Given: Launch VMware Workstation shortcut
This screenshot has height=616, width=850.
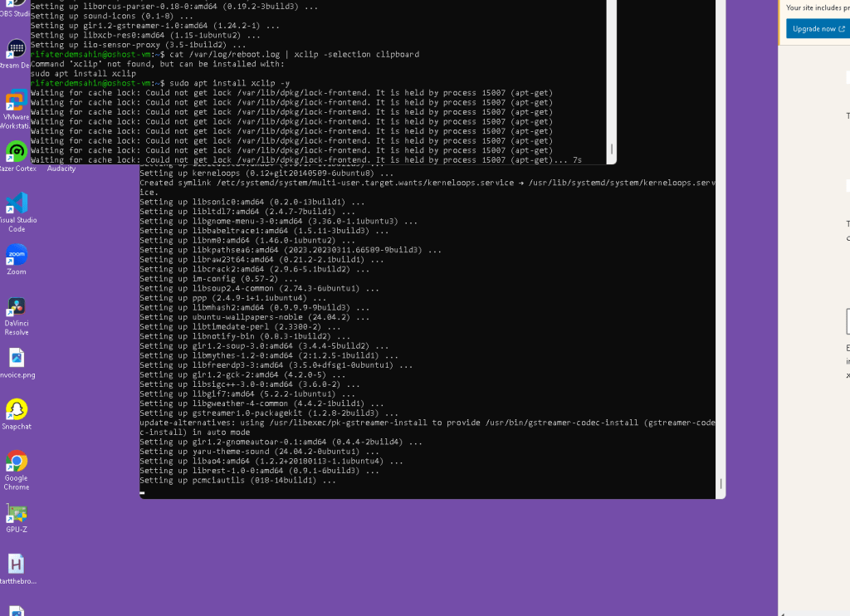Looking at the screenshot, I should [x=15, y=110].
